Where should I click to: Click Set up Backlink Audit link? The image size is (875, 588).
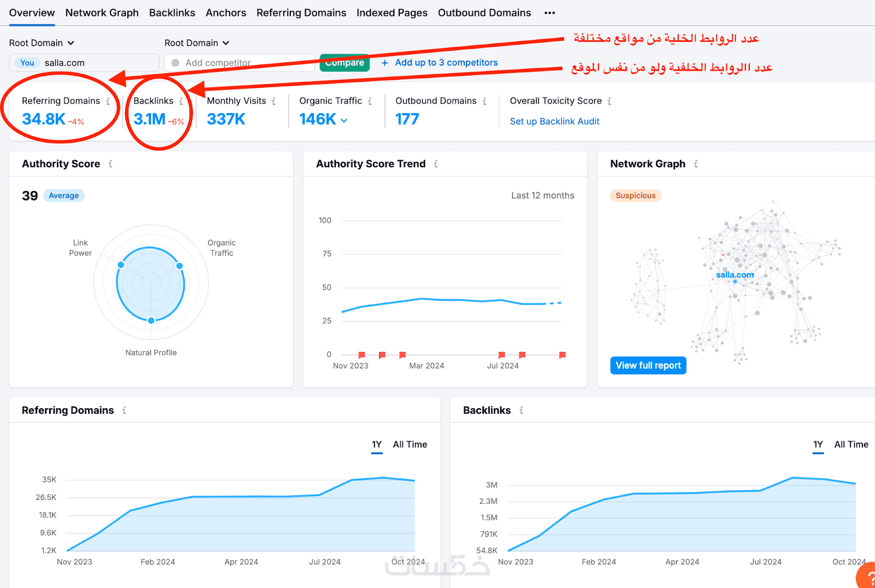pyautogui.click(x=555, y=121)
